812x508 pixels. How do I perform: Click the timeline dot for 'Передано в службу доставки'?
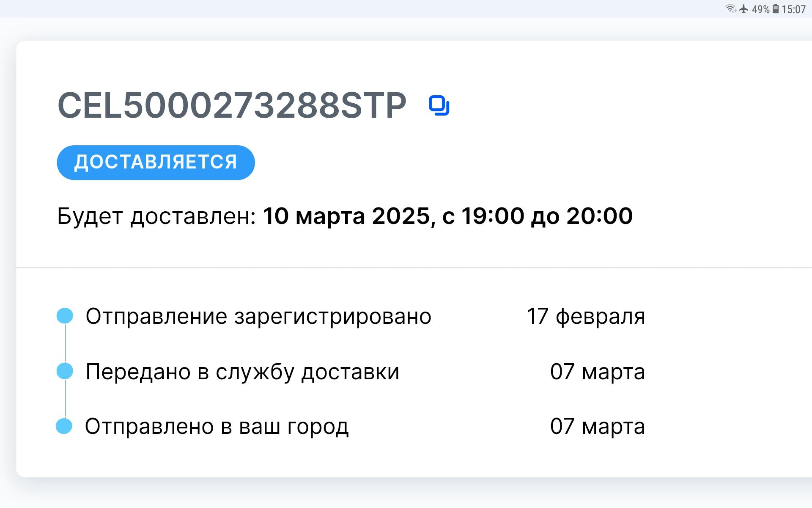click(65, 371)
